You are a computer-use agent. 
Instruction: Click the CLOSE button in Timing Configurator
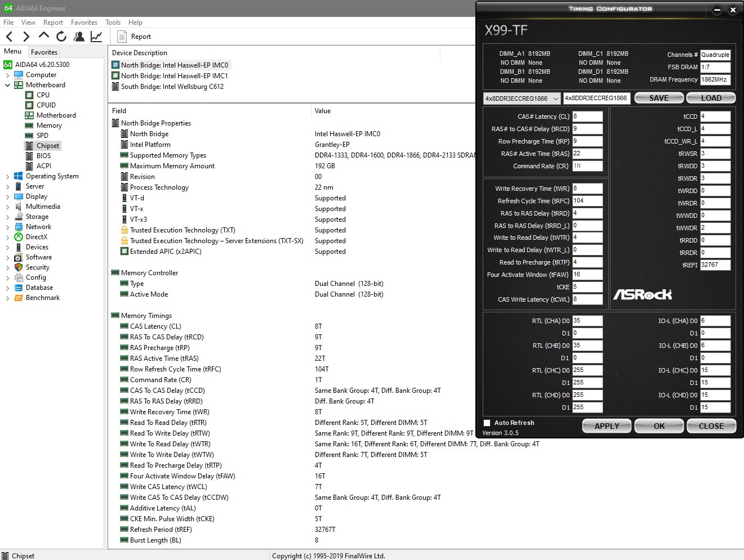[x=711, y=426]
